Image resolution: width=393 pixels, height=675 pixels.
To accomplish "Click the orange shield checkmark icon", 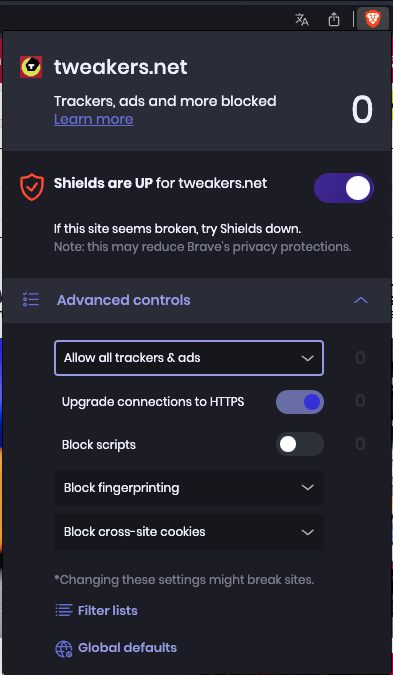I will [x=32, y=187].
